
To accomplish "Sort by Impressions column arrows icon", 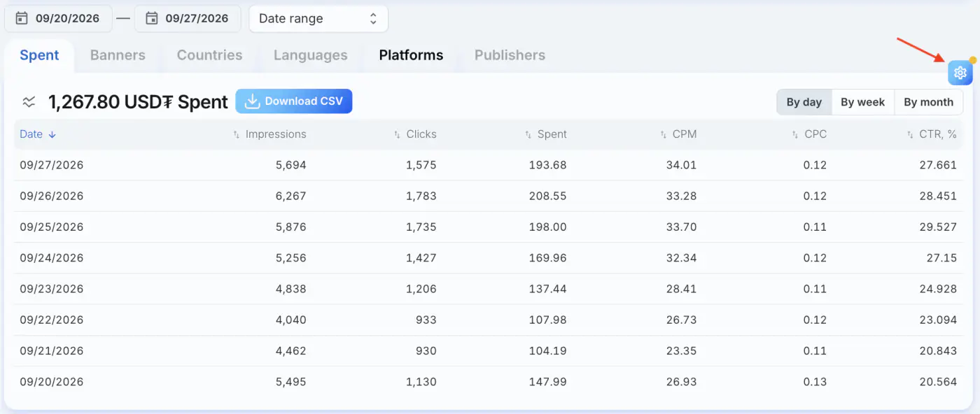I will tap(237, 134).
